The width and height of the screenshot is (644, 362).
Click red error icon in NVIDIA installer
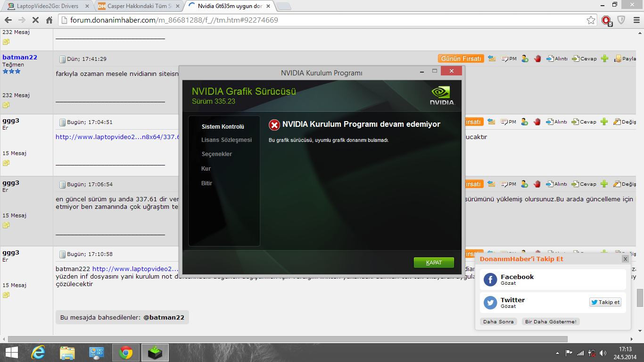[274, 125]
